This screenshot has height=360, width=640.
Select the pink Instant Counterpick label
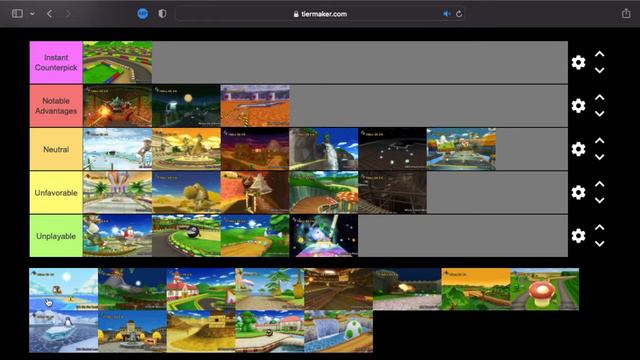56,62
